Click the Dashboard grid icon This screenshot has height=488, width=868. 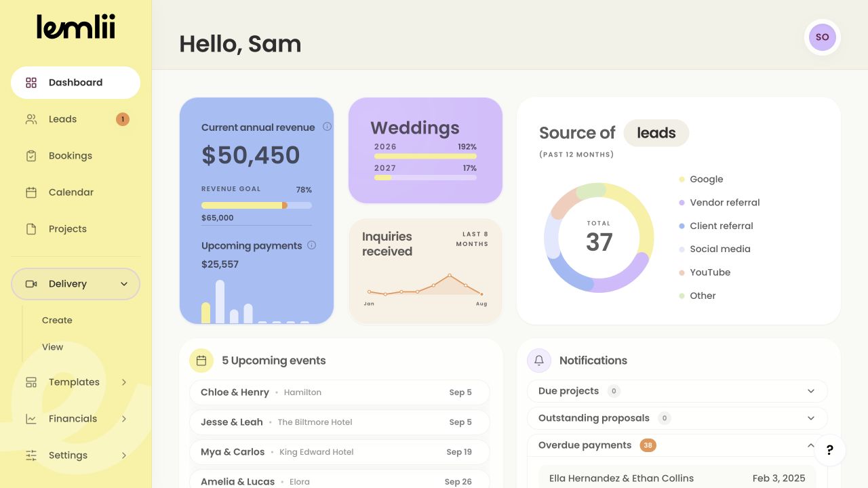31,83
